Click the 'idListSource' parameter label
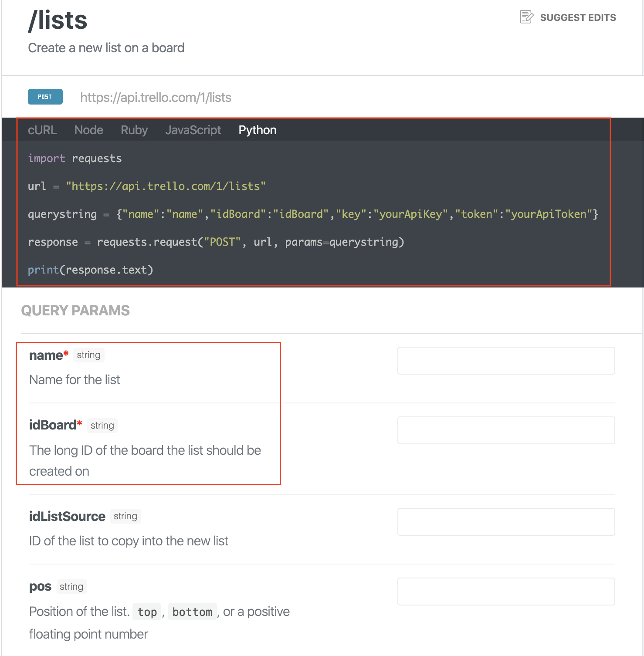Screen dimensions: 644x656 (67, 516)
